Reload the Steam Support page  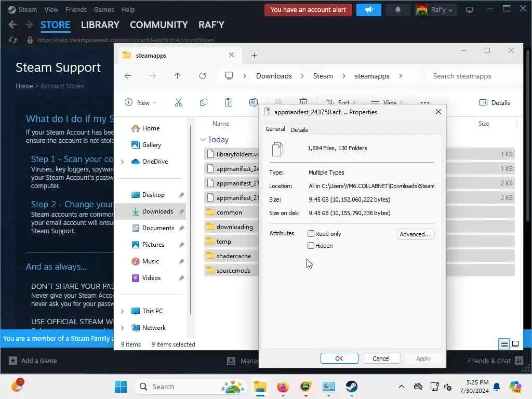tap(13, 40)
